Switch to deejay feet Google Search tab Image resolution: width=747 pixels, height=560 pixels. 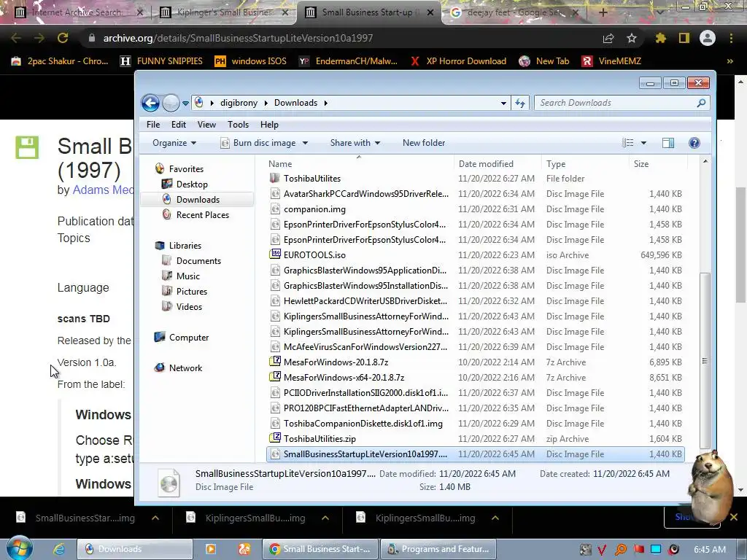tap(514, 12)
